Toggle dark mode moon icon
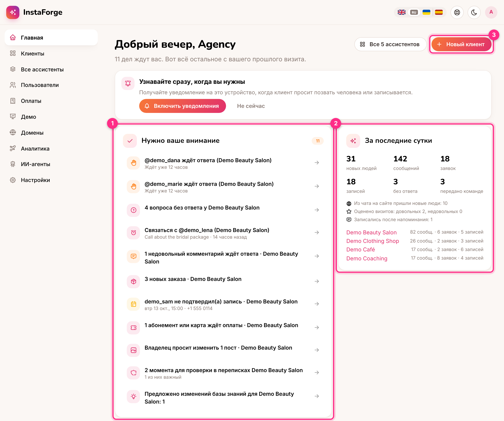The height and width of the screenshot is (421, 504). pos(474,12)
